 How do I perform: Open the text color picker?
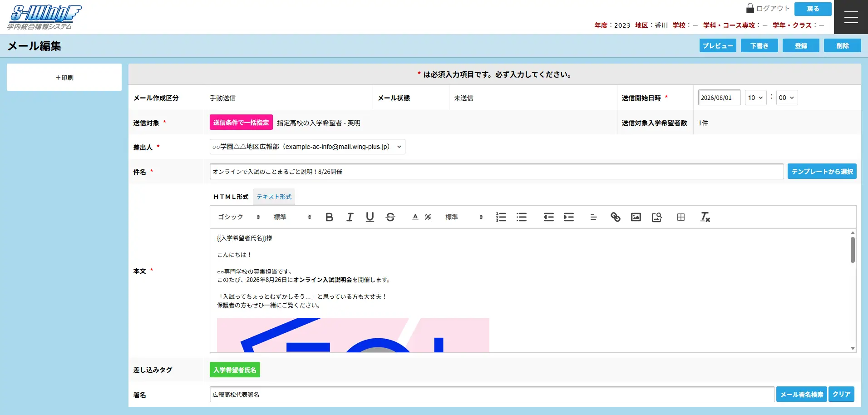coord(415,217)
